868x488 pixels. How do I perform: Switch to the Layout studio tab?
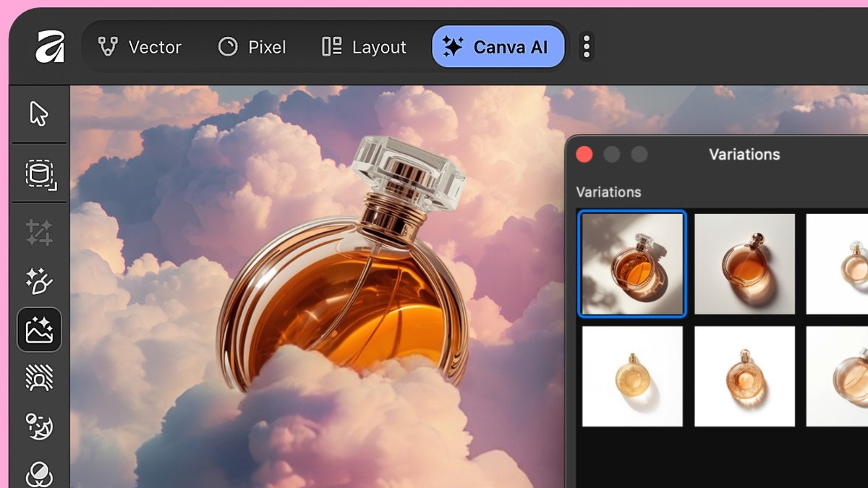point(364,47)
